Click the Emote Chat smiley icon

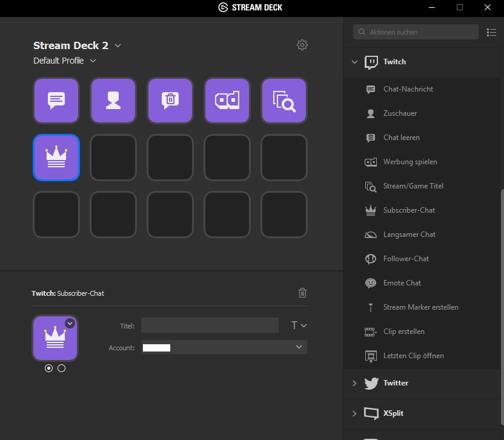click(371, 283)
